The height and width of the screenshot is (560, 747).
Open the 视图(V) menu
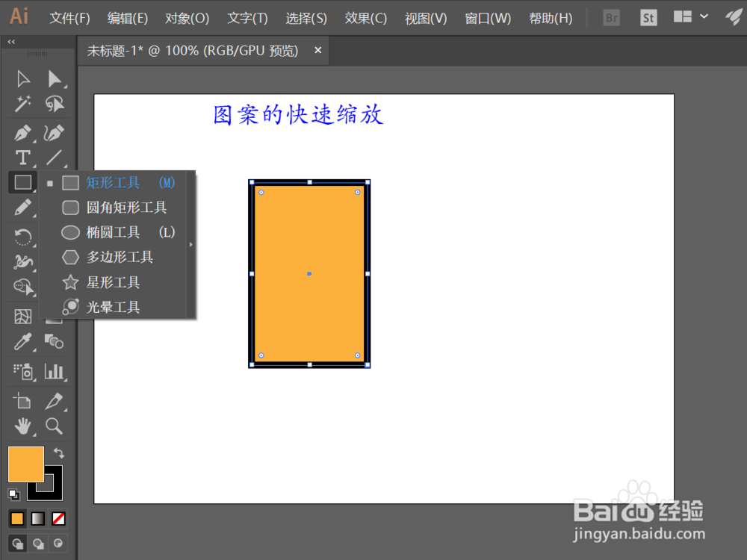tap(426, 18)
